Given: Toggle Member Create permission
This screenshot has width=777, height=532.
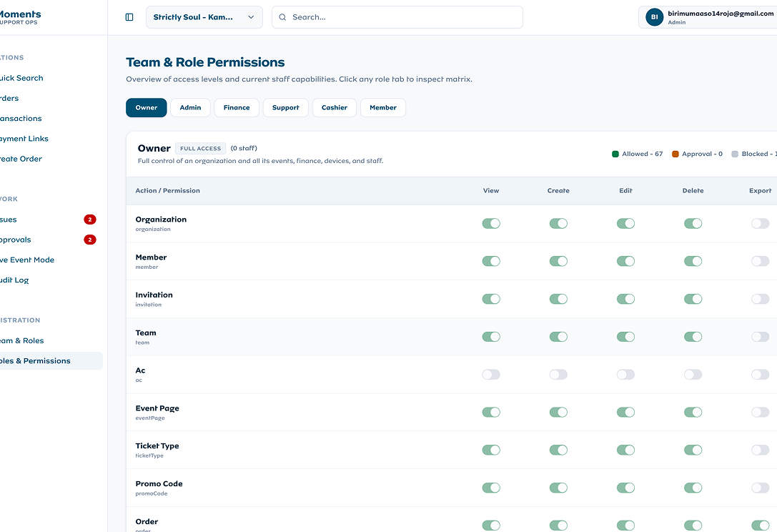Looking at the screenshot, I should 558,261.
